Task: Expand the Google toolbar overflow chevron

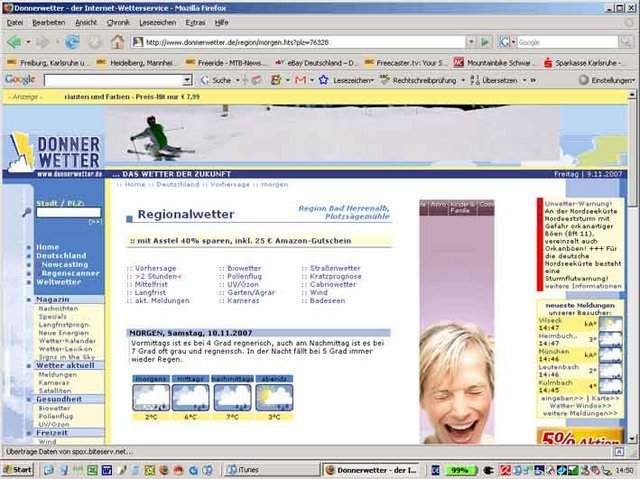Action: pos(533,80)
